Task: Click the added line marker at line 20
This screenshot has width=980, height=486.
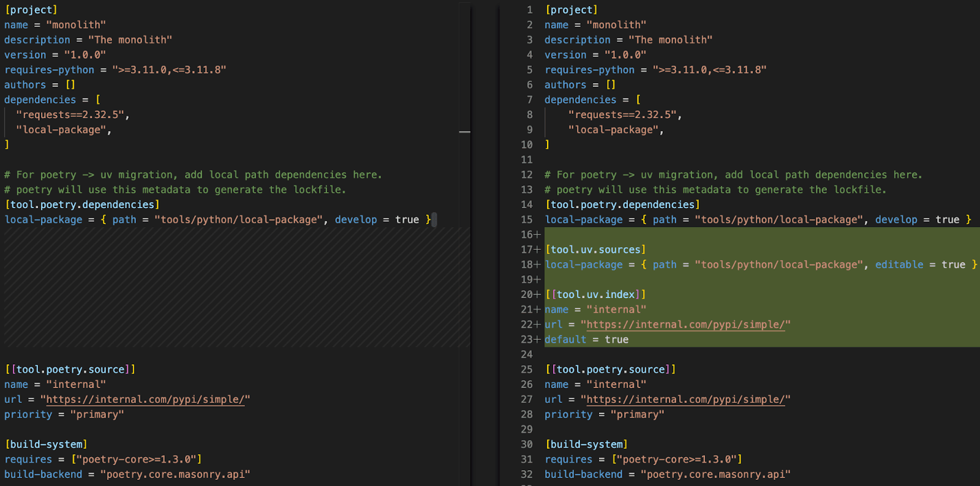Action: pyautogui.click(x=538, y=294)
